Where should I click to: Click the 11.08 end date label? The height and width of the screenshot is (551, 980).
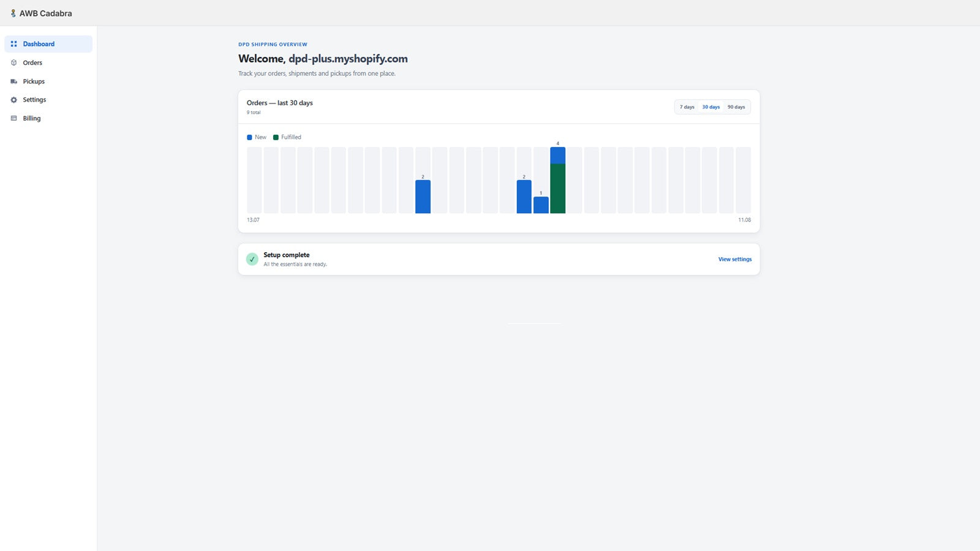(x=744, y=220)
